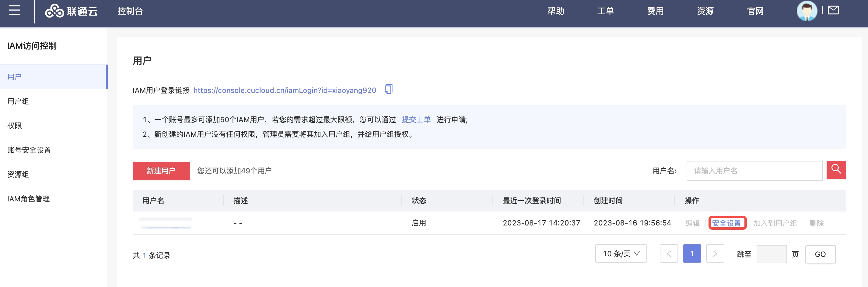Open the mail envelope messages icon
The height and width of the screenshot is (287, 868).
(x=833, y=10)
